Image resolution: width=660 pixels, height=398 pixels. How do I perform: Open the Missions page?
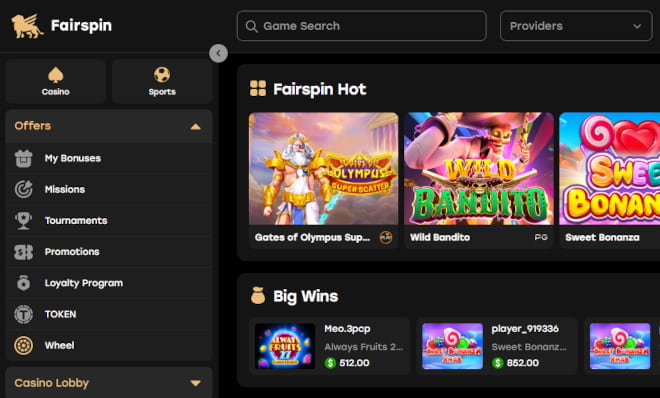pos(109,189)
